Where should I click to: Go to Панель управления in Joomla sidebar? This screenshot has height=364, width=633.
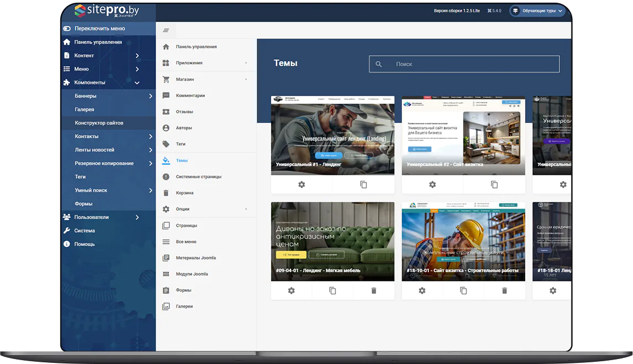tap(98, 42)
